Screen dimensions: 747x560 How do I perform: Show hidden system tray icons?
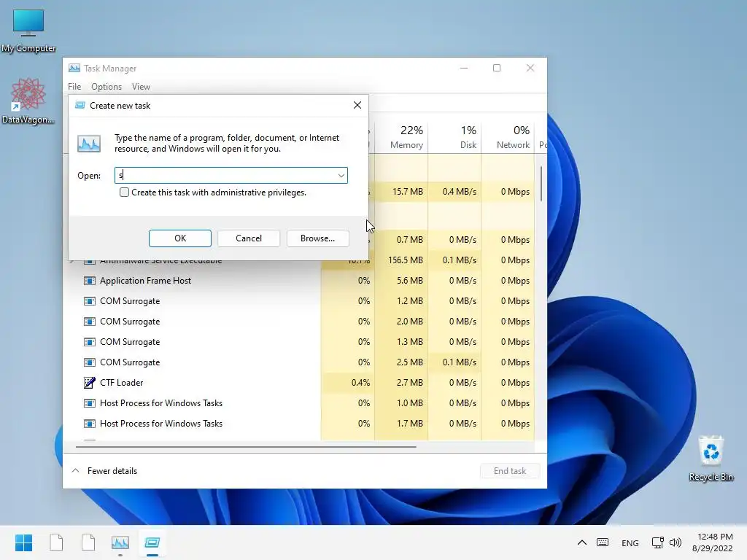pos(581,542)
